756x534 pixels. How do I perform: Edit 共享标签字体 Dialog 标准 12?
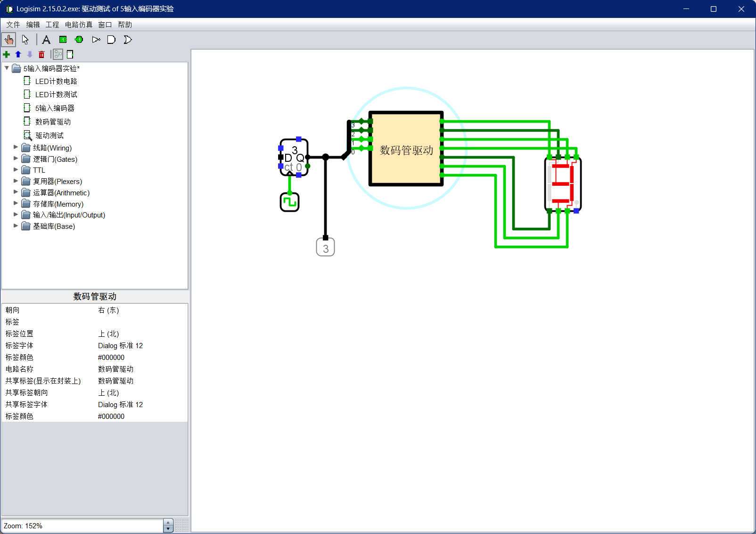pos(142,404)
